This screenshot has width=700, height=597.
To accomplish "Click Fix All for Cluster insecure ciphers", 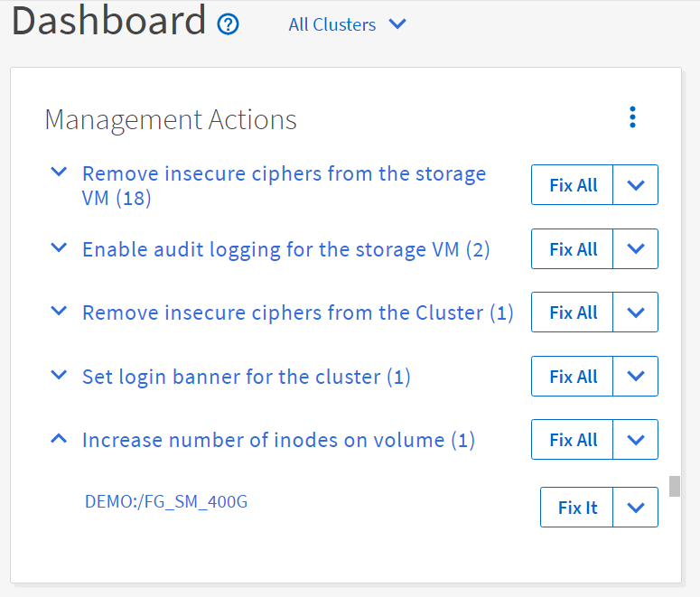I will (x=573, y=312).
